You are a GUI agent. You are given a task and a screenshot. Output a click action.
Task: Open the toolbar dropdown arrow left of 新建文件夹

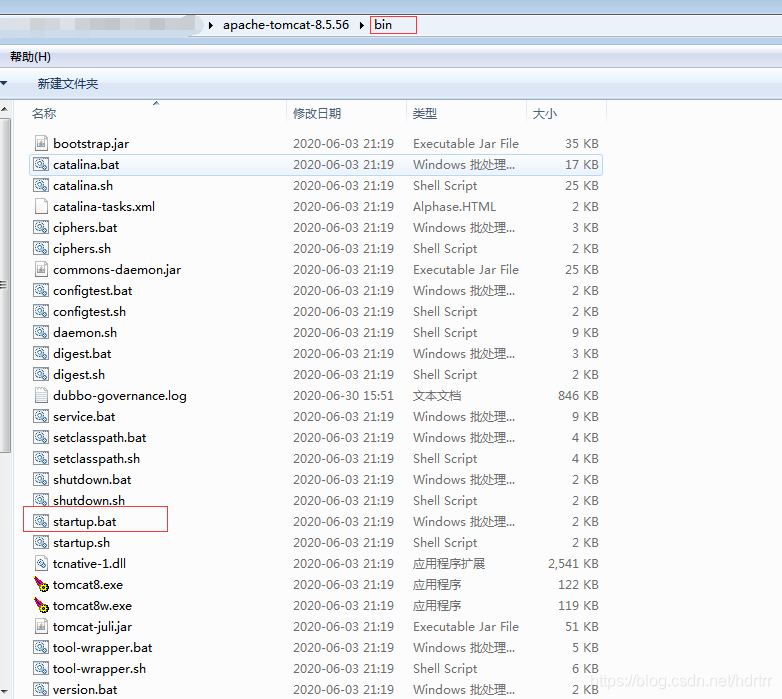coord(3,83)
